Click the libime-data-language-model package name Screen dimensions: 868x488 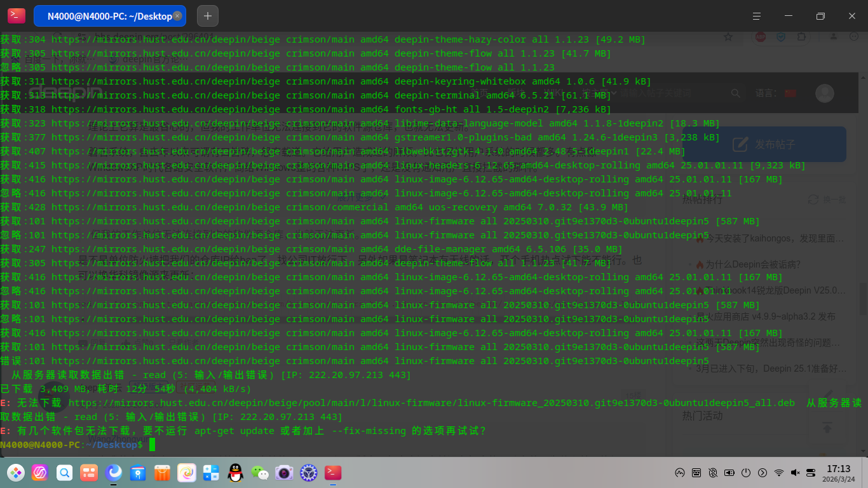pyautogui.click(x=468, y=123)
